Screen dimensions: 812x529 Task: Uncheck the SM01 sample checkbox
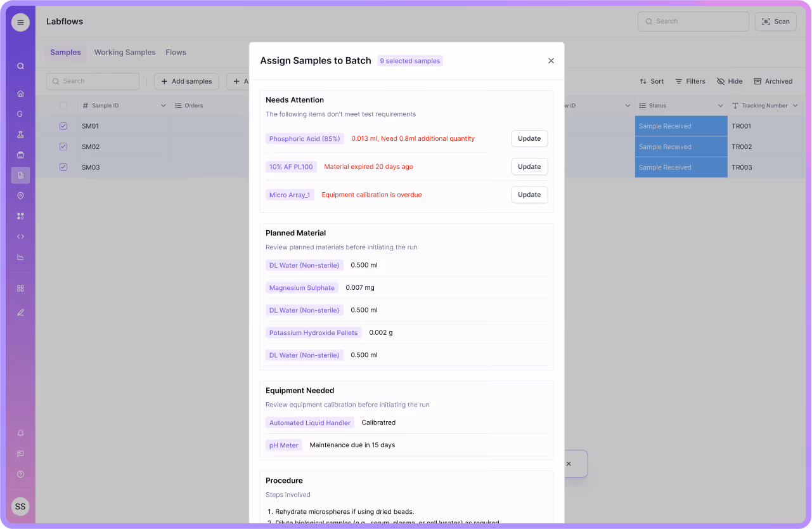(x=63, y=126)
